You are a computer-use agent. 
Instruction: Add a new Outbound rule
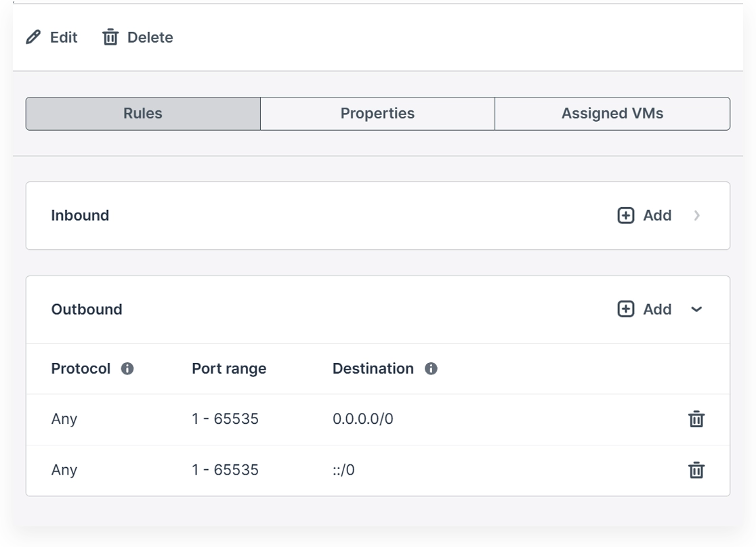[x=644, y=309]
